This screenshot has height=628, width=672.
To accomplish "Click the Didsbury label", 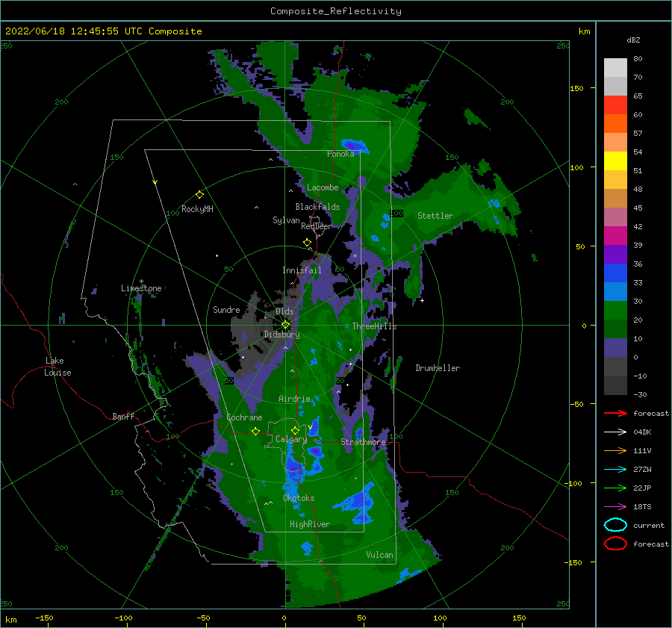I will pos(282,335).
